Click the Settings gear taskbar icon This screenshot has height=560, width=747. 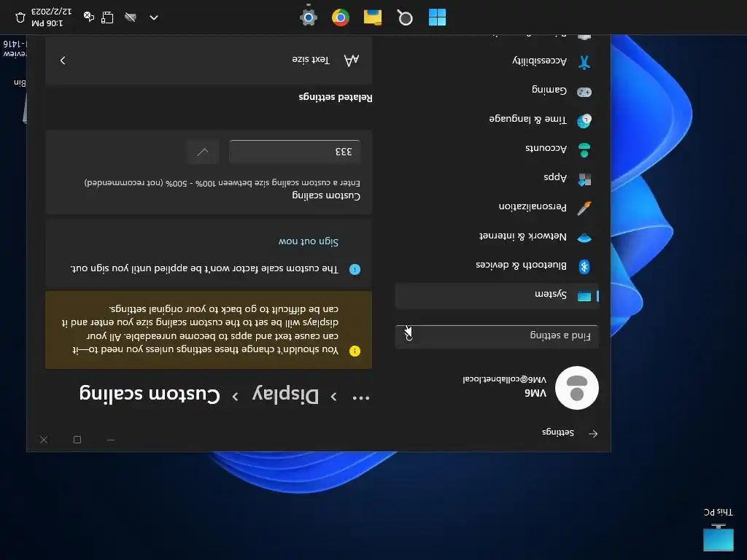(x=309, y=17)
